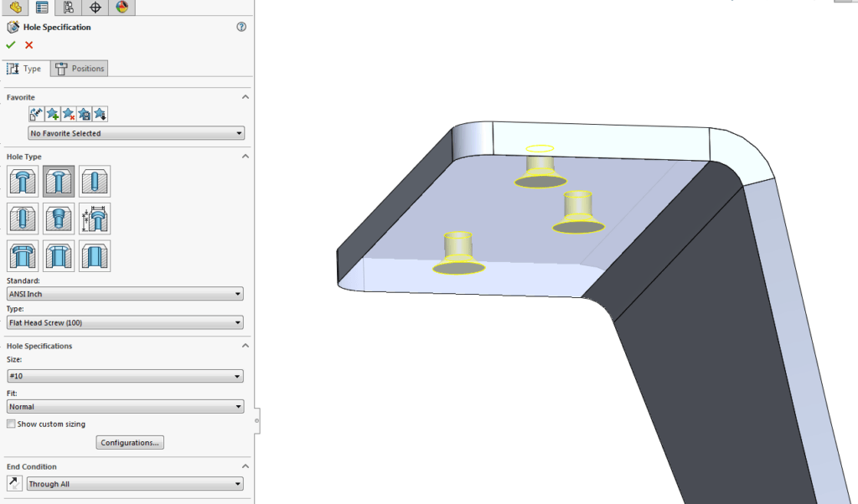Select the Tapered Tap hole type icon
Image resolution: width=858 pixels, height=504 pixels.
[x=59, y=219]
